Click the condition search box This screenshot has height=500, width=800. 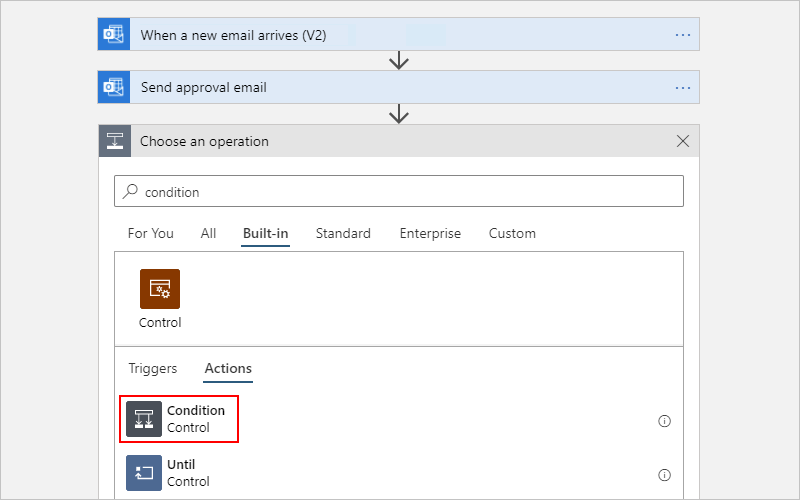point(398,191)
